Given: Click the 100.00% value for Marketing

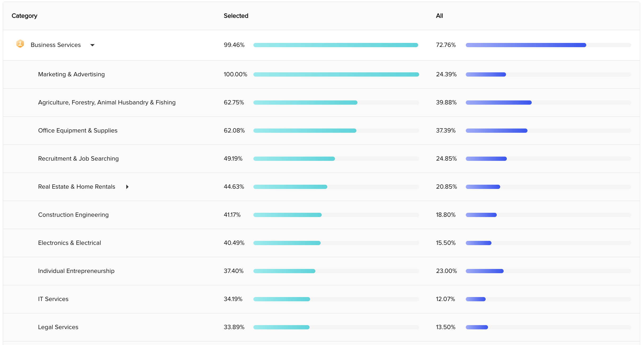Looking at the screenshot, I should [x=235, y=74].
